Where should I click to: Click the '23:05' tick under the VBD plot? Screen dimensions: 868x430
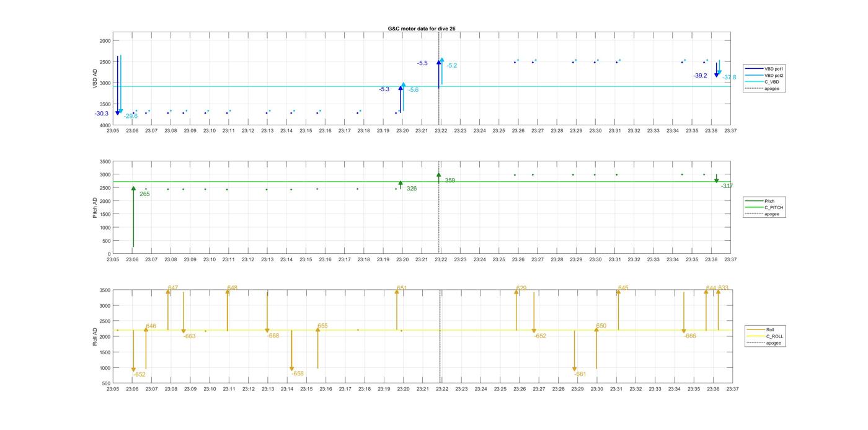pos(113,131)
